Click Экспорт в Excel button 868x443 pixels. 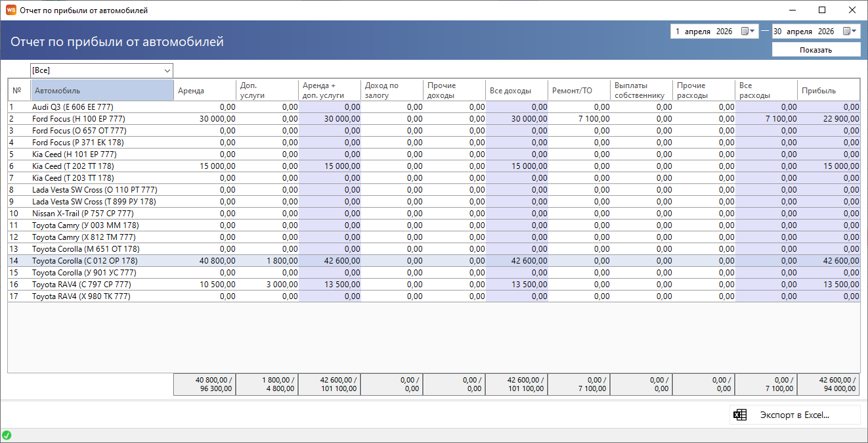click(795, 415)
